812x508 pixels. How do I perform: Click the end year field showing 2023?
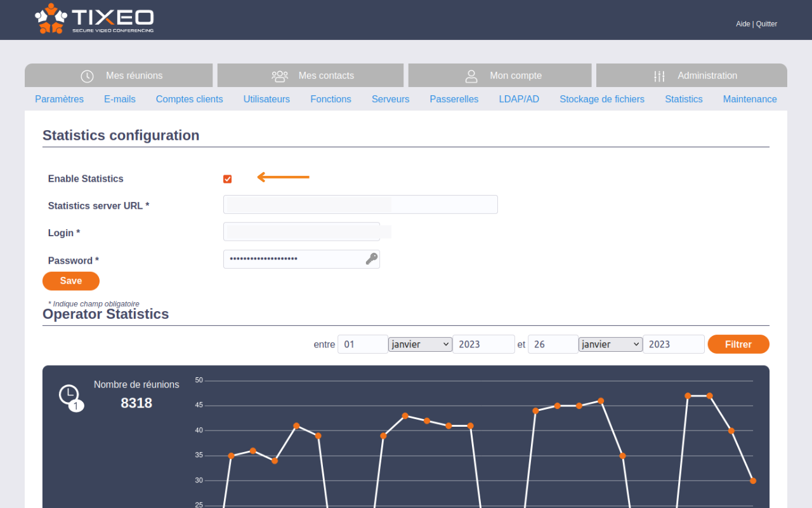pos(674,344)
